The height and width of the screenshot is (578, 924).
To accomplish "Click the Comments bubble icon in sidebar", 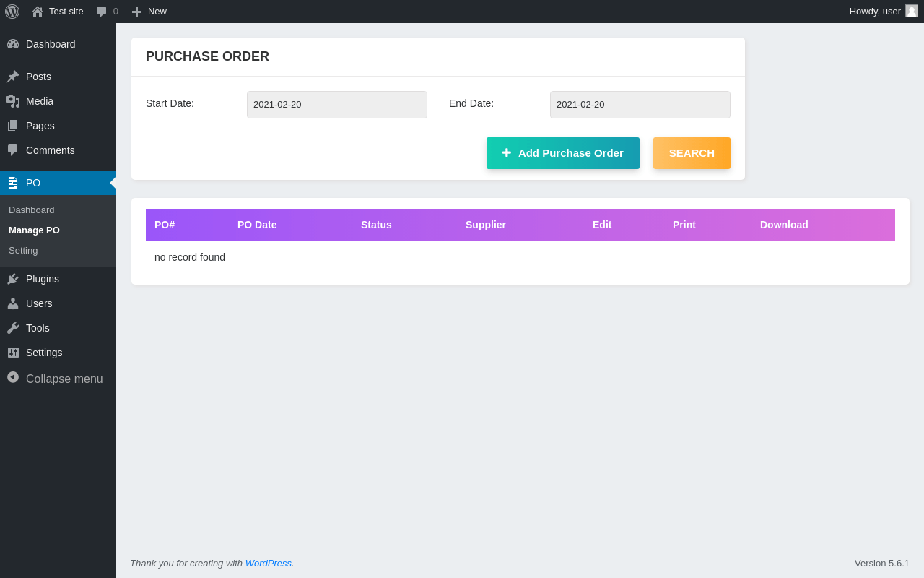I will (x=13, y=150).
